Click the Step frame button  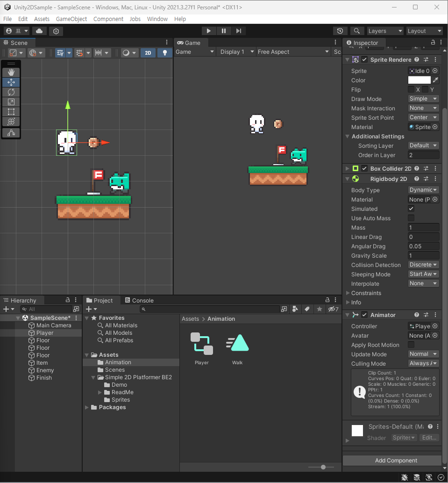[238, 31]
